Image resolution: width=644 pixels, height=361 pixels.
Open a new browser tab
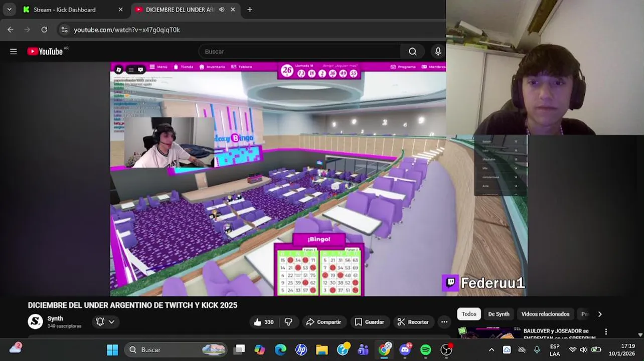point(250,10)
